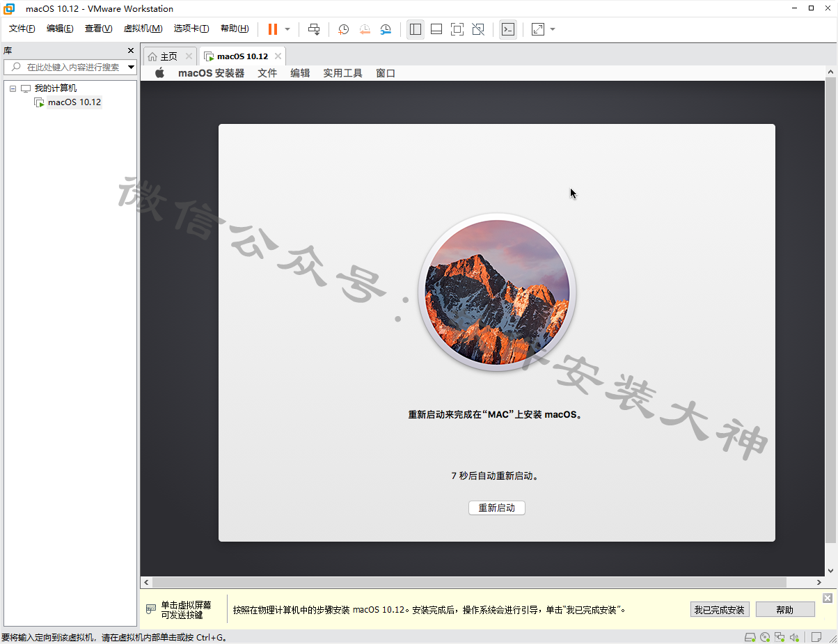Click the VMware Workstation title bar icon
This screenshot has width=838, height=644.
pyautogui.click(x=9, y=8)
